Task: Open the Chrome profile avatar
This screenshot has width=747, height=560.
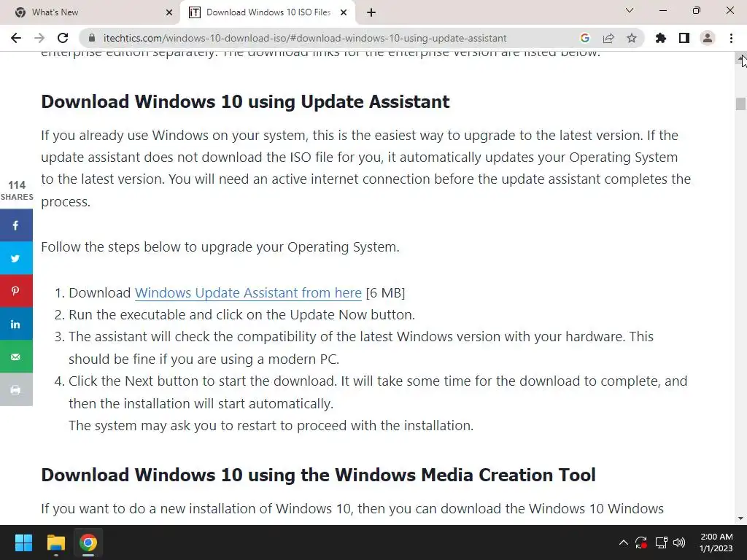Action: click(708, 38)
